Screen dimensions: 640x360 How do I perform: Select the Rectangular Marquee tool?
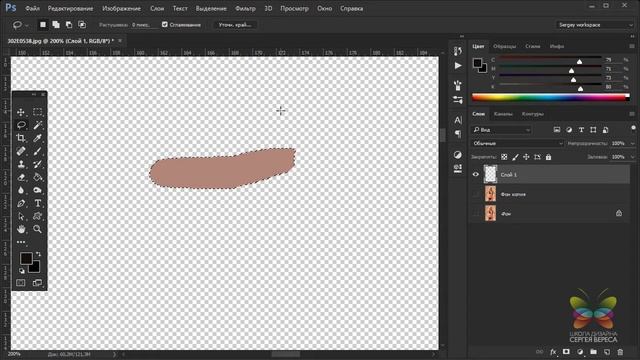(37, 112)
